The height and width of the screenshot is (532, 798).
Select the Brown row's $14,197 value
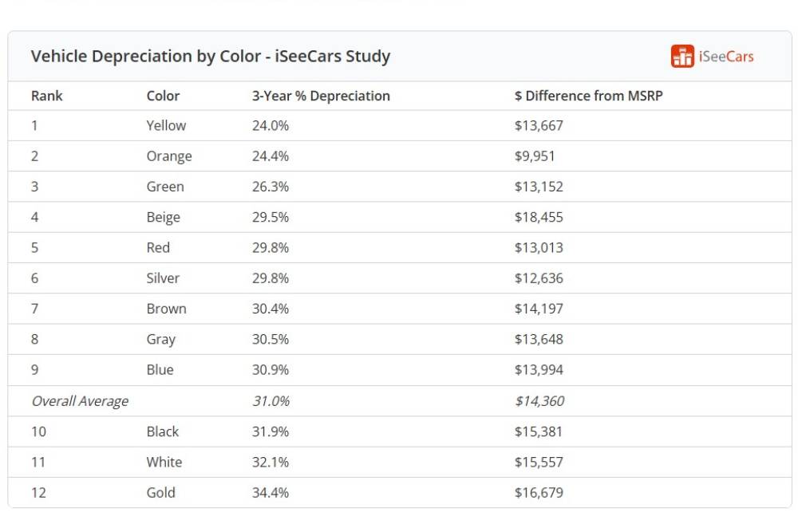(x=539, y=309)
